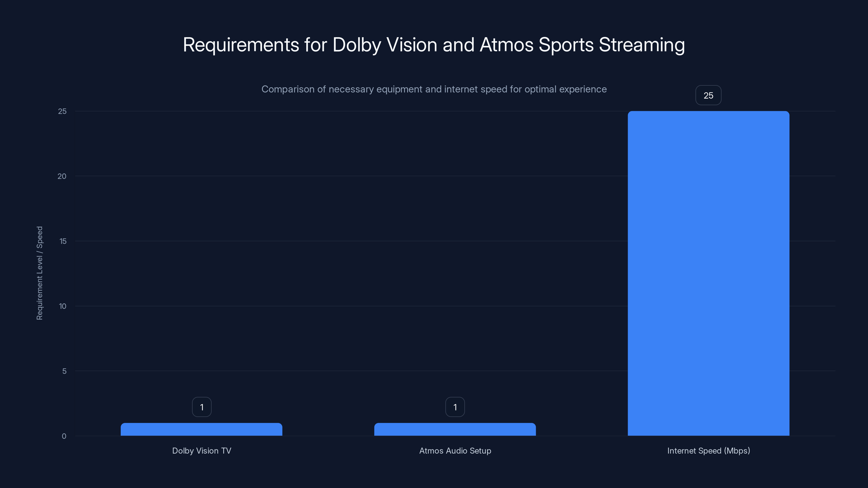The image size is (868, 488).
Task: Click the gridline at the 20 level
Action: coord(337,176)
